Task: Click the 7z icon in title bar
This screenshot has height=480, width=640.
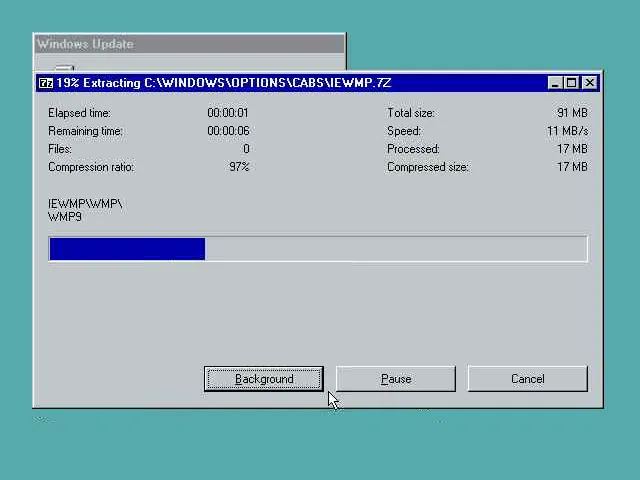Action: pos(46,83)
